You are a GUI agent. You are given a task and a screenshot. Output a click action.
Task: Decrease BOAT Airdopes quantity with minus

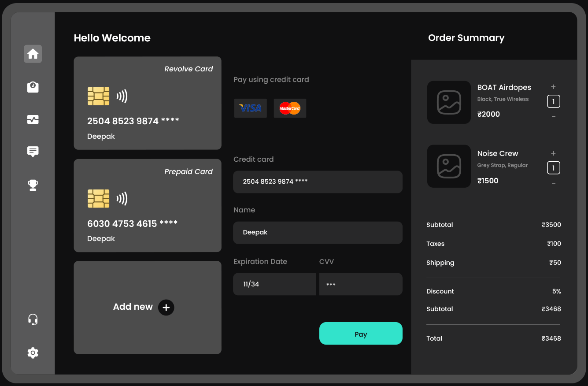coord(553,117)
